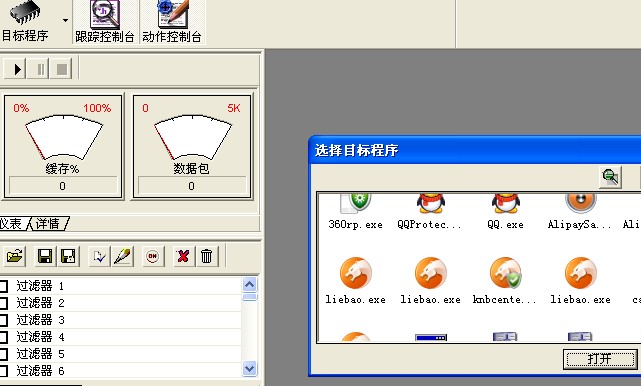
Task: Click the 缓存% buffer gauge meter
Action: point(63,137)
